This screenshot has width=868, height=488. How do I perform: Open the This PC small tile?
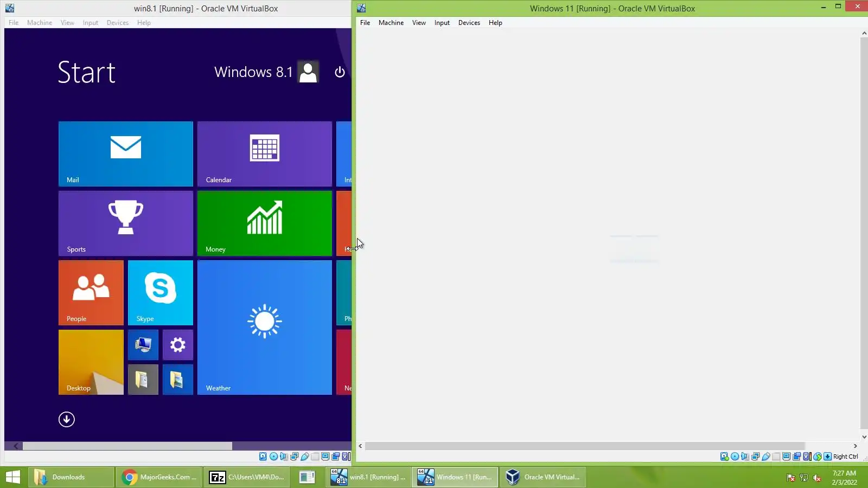point(143,345)
